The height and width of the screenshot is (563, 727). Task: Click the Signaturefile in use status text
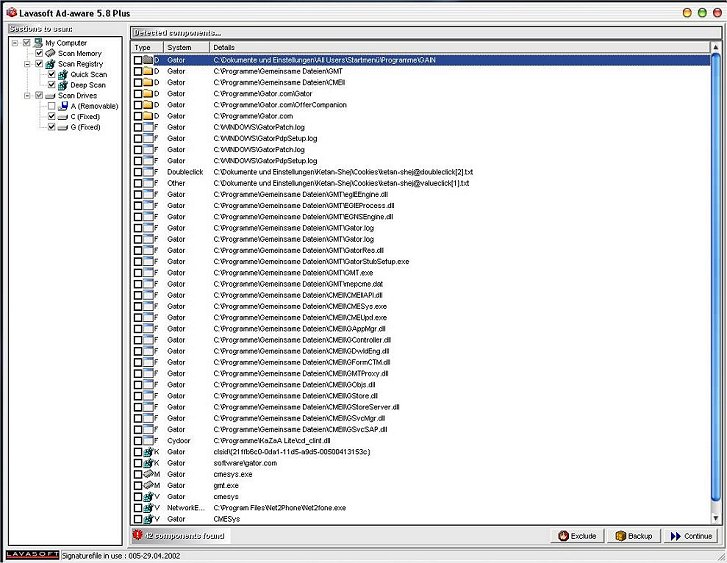[x=121, y=556]
